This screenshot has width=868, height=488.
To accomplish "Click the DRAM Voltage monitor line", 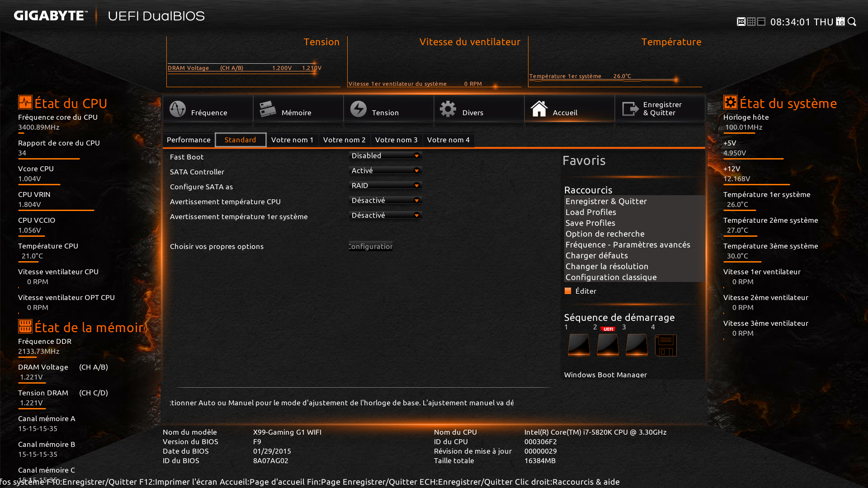I will (x=245, y=68).
